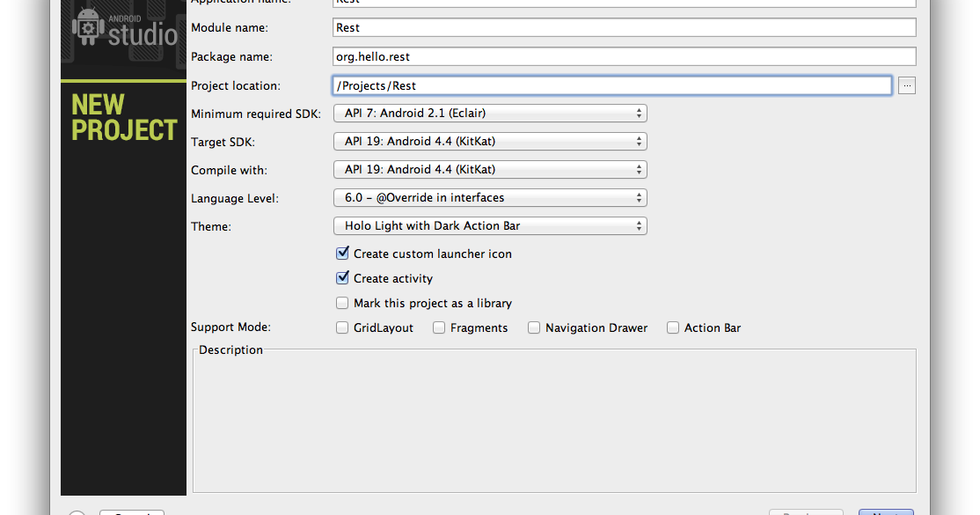The width and height of the screenshot is (980, 515).
Task: Enable the Action Bar support mode
Action: [672, 327]
